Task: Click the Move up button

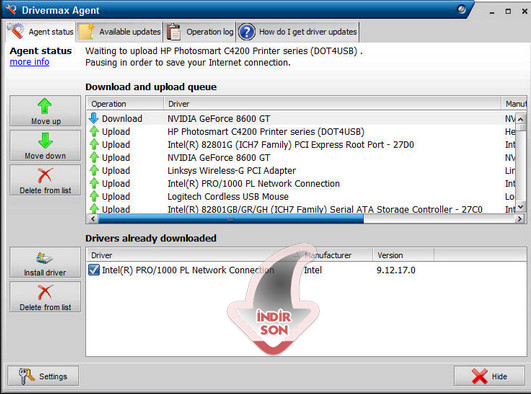Action: [x=45, y=111]
